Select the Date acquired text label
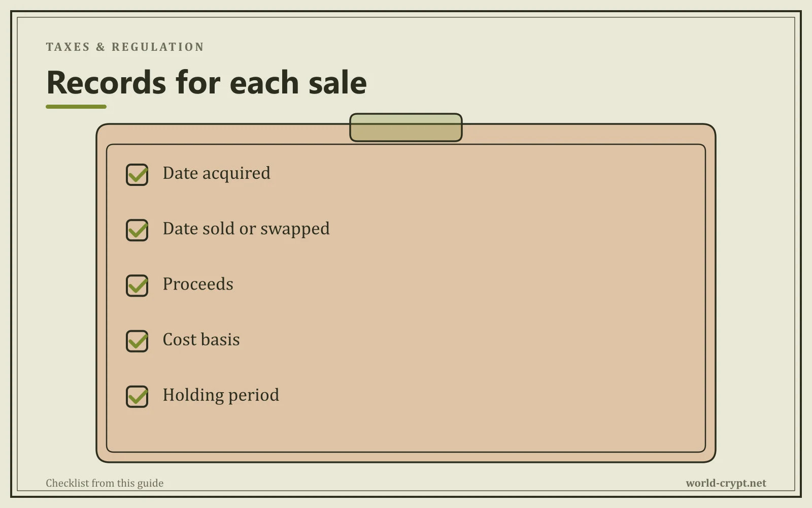Screen dimensions: 812x508 tap(217, 174)
